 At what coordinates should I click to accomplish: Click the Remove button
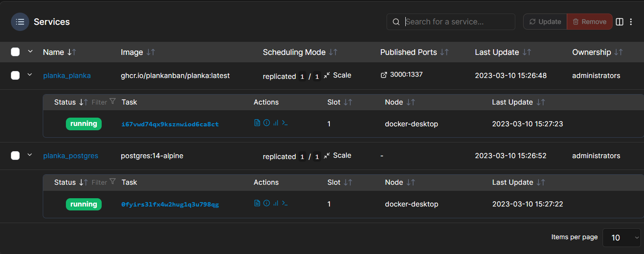tap(589, 21)
